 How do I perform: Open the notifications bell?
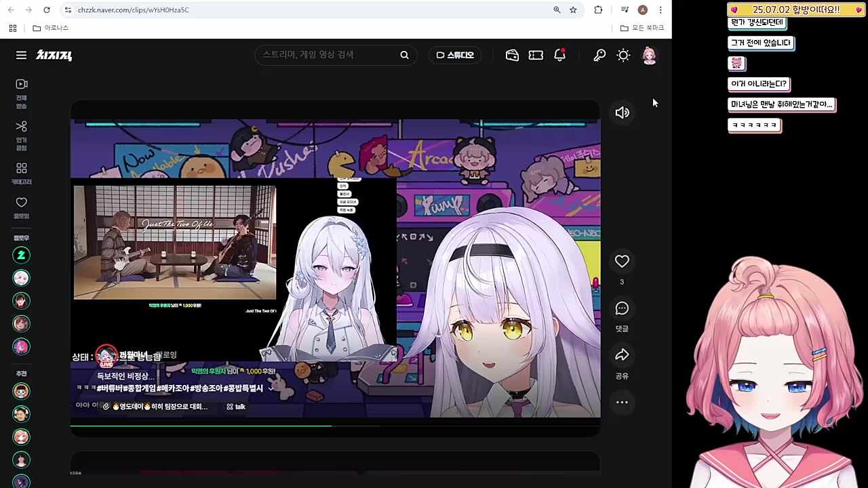coord(559,56)
